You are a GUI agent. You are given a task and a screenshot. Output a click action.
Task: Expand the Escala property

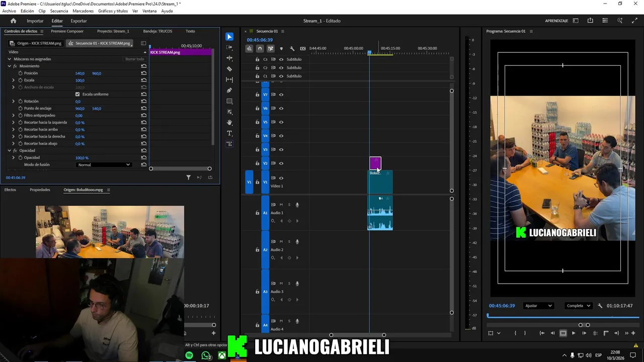tap(14, 80)
